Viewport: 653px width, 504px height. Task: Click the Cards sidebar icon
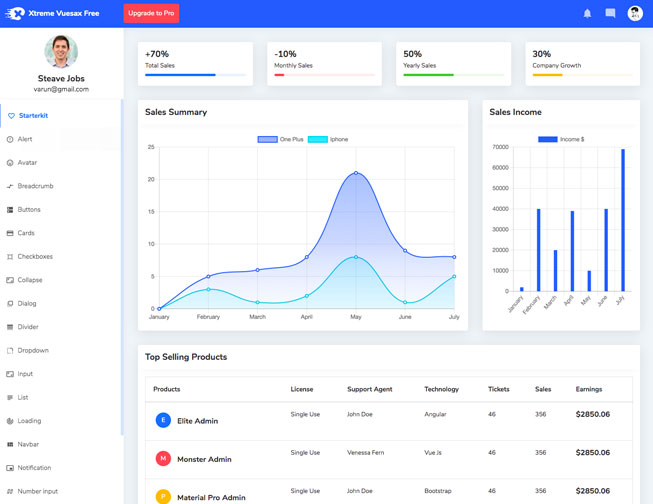click(x=10, y=233)
